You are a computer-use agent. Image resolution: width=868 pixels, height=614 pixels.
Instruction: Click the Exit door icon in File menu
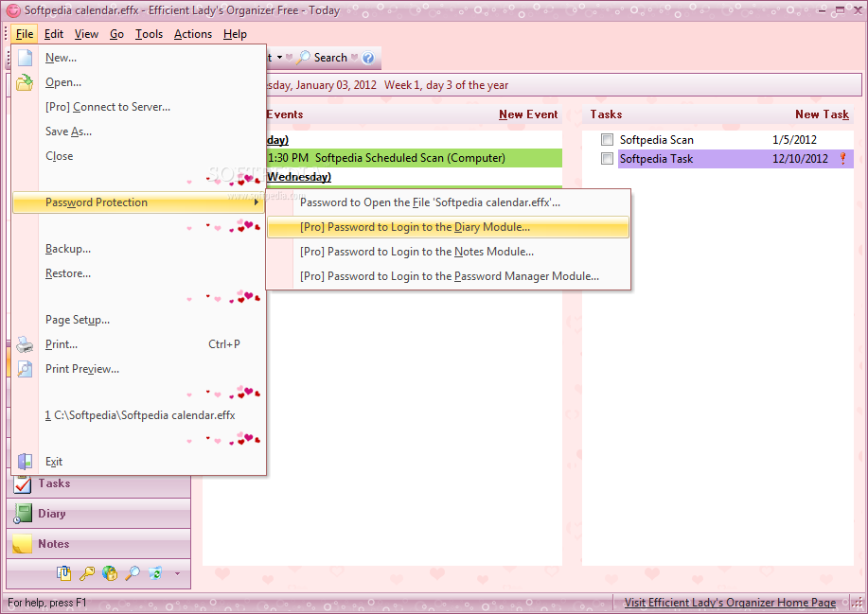pyautogui.click(x=25, y=462)
